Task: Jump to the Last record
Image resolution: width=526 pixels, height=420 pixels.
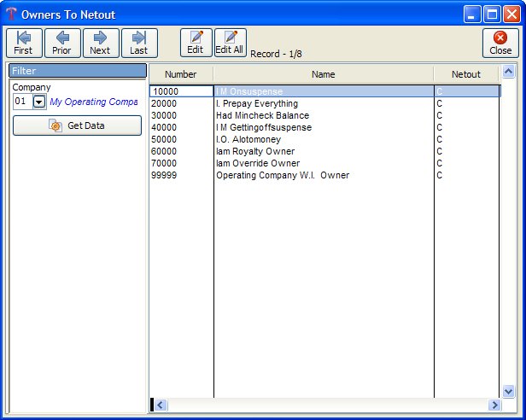Action: point(139,44)
